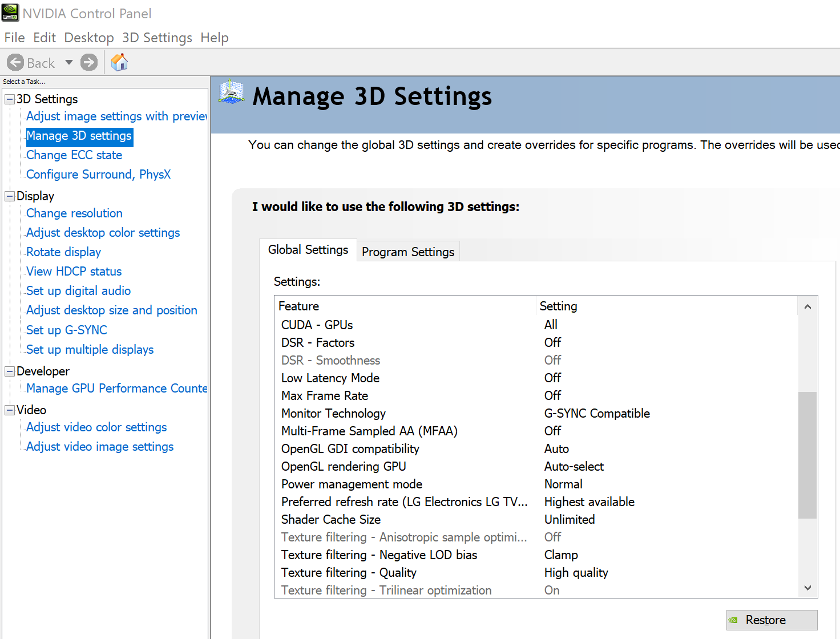Select Power management mode row
840x639 pixels.
point(535,484)
